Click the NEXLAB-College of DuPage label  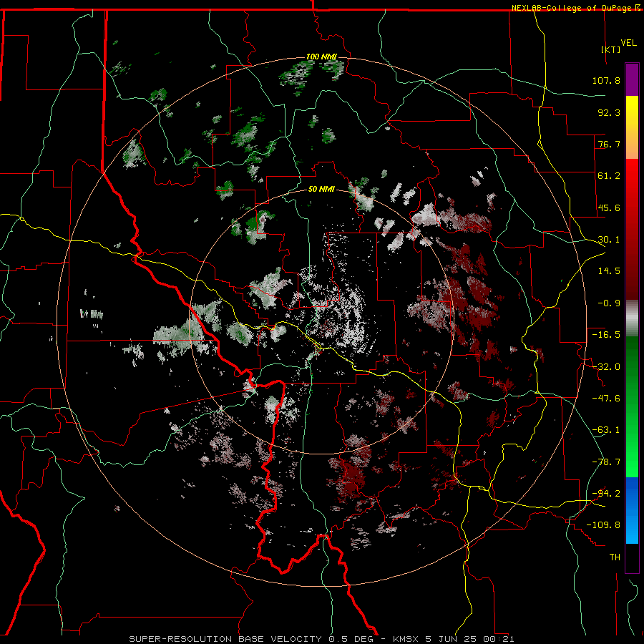tap(571, 8)
